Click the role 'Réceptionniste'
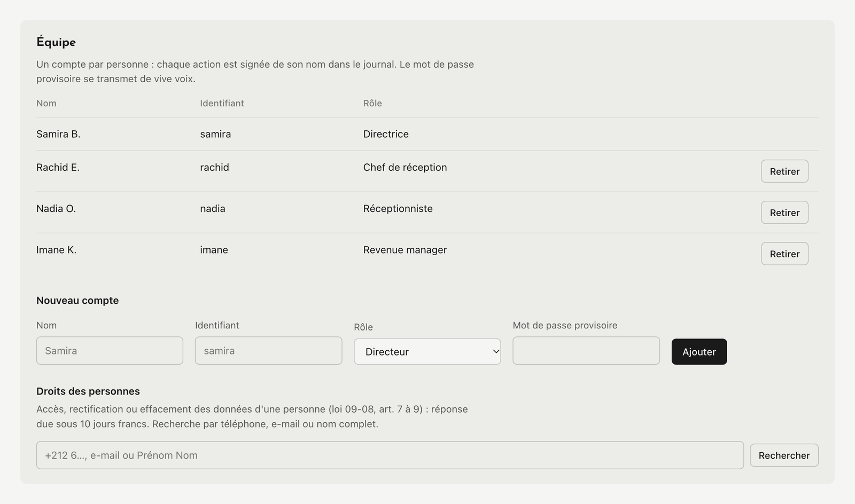The width and height of the screenshot is (855, 504). (398, 209)
